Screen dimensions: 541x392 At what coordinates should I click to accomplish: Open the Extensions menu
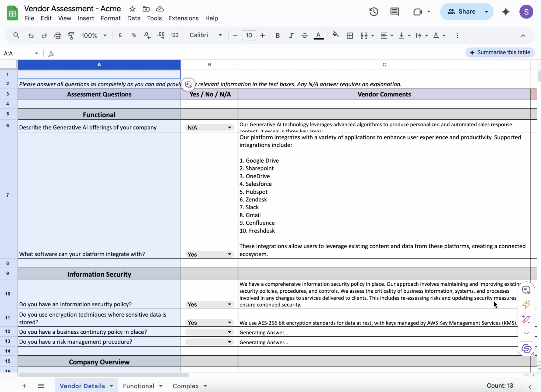tap(183, 18)
